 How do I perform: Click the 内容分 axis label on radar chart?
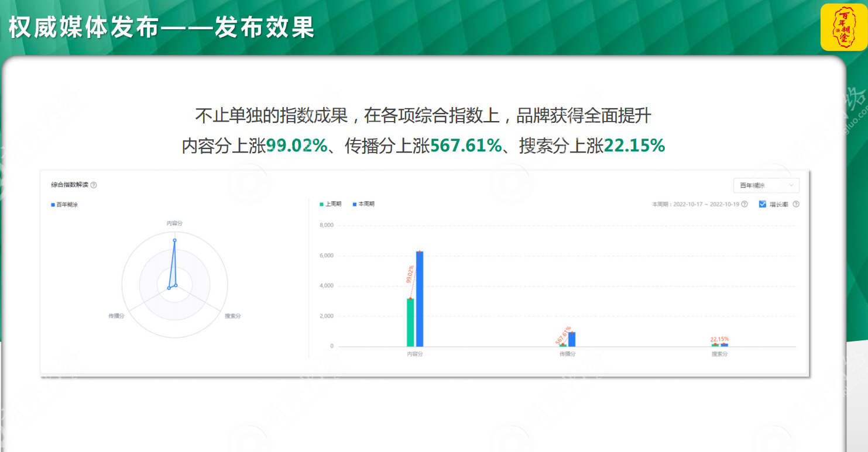(x=174, y=223)
